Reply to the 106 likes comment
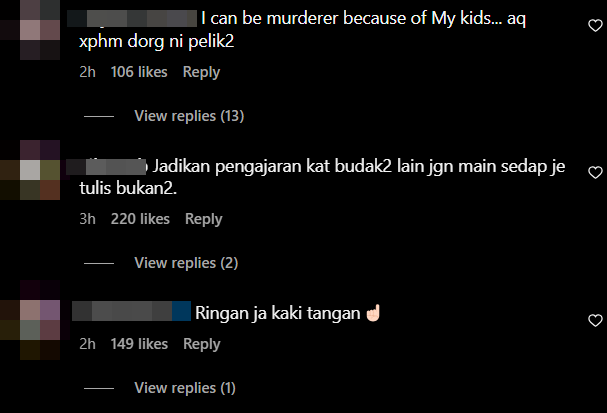Screen dimensions: 607x413 click(x=201, y=72)
